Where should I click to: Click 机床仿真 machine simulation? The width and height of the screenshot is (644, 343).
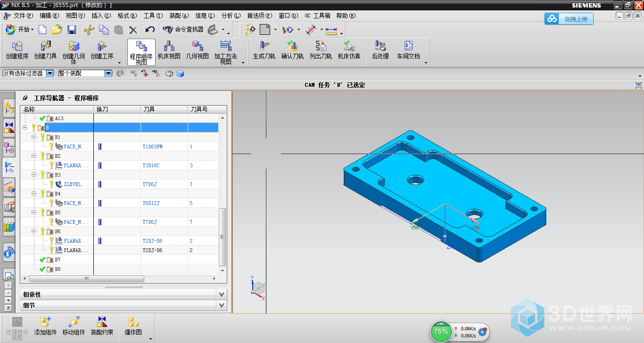point(349,50)
